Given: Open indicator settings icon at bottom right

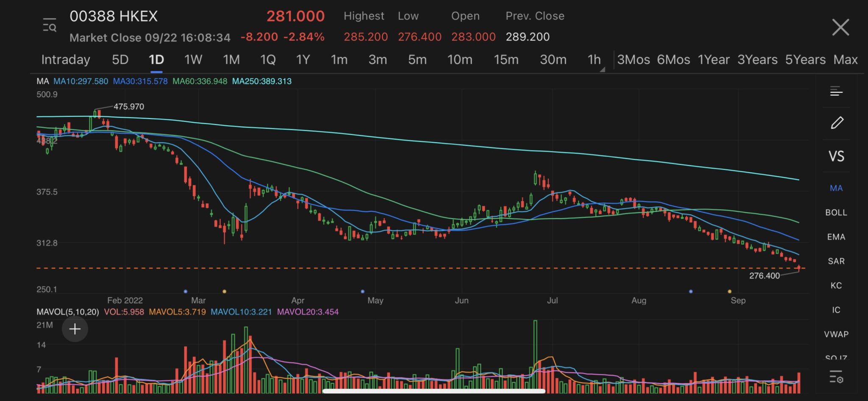Looking at the screenshot, I should 836,376.
